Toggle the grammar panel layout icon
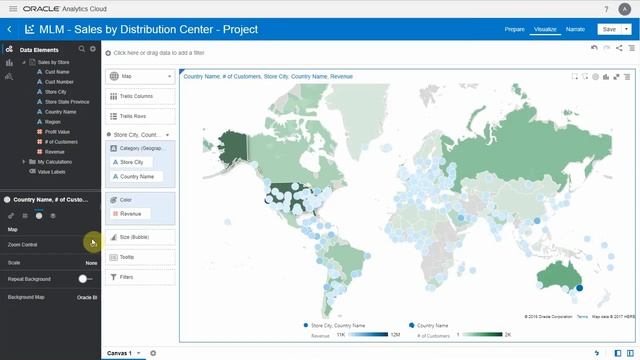The image size is (640, 360). 630,353
